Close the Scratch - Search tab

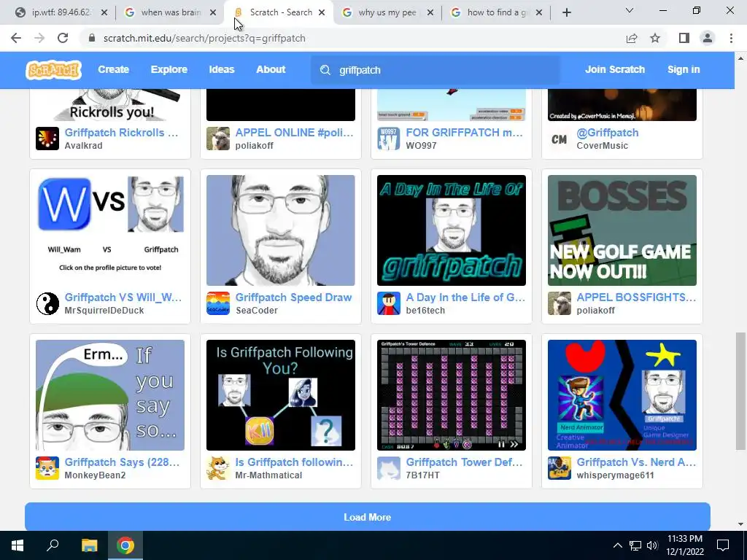[x=322, y=12]
